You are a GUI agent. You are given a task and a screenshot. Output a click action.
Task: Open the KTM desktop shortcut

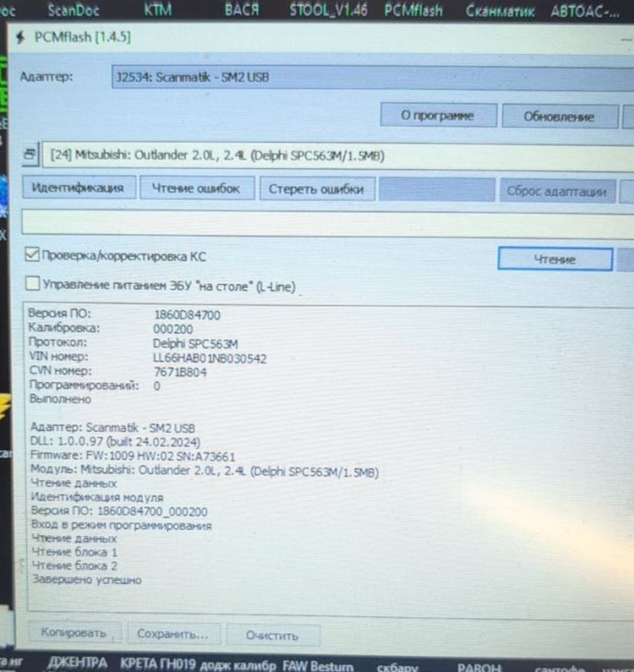[158, 9]
